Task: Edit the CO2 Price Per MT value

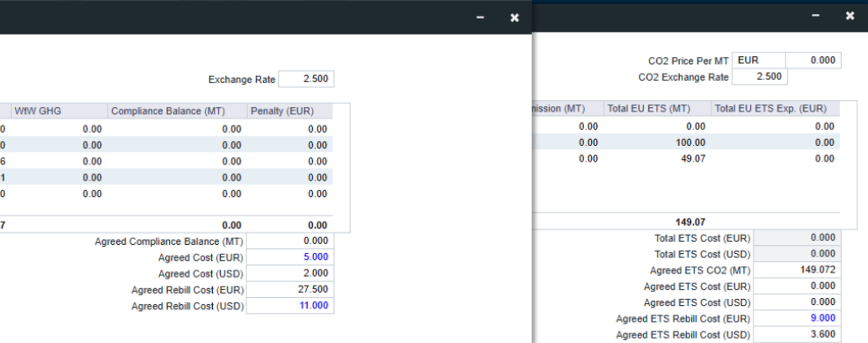Action: [813, 61]
